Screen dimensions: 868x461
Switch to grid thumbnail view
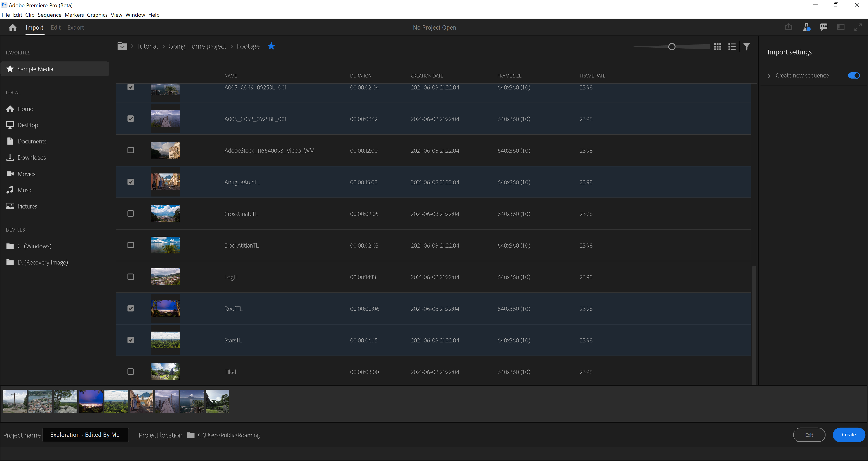tap(717, 47)
